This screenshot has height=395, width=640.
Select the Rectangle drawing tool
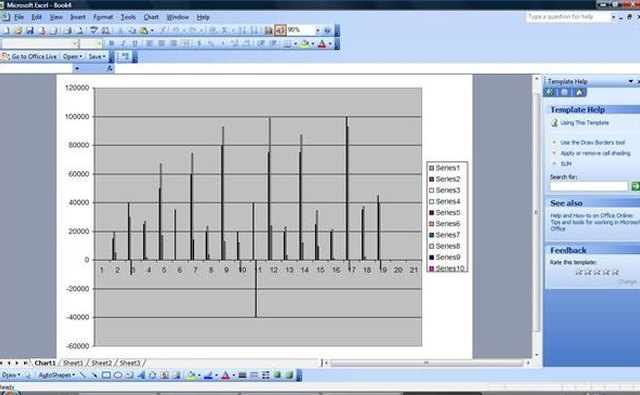click(x=106, y=375)
